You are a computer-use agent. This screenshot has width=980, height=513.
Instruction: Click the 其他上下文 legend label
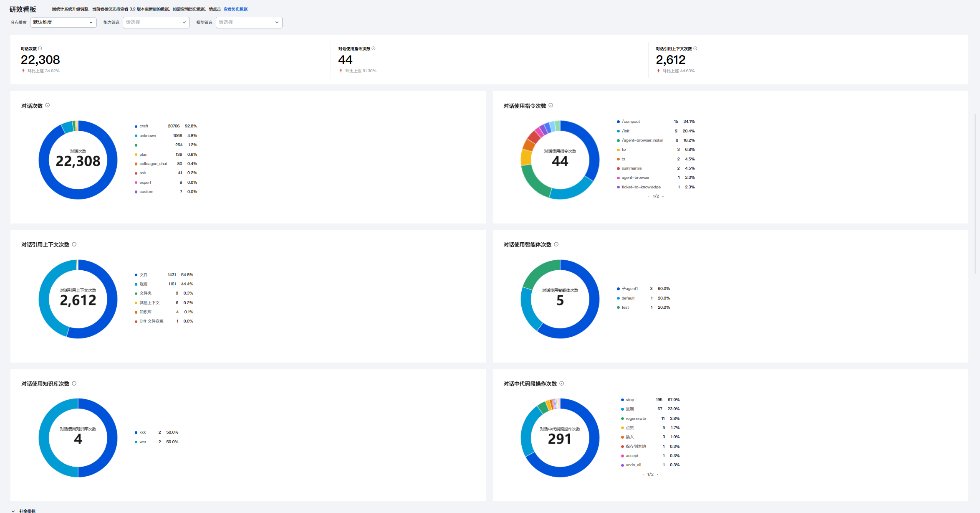click(x=149, y=303)
